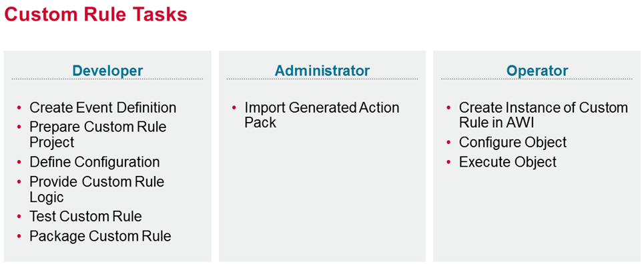Click the Configure Object item
The height and width of the screenshot is (264, 644).
(513, 143)
